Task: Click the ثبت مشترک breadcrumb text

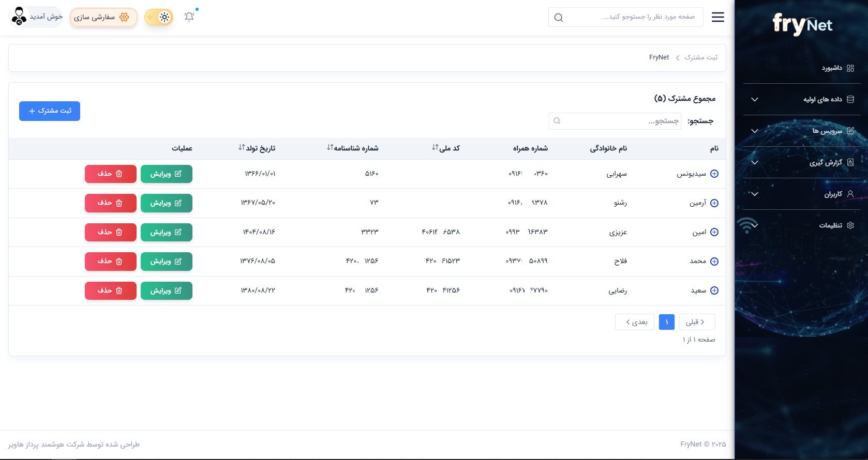Action: pos(701,57)
